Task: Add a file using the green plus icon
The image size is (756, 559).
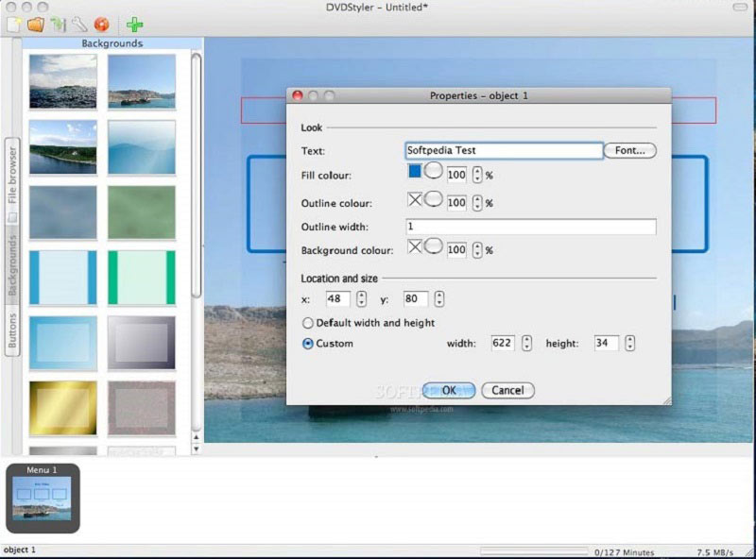Action: 136,24
